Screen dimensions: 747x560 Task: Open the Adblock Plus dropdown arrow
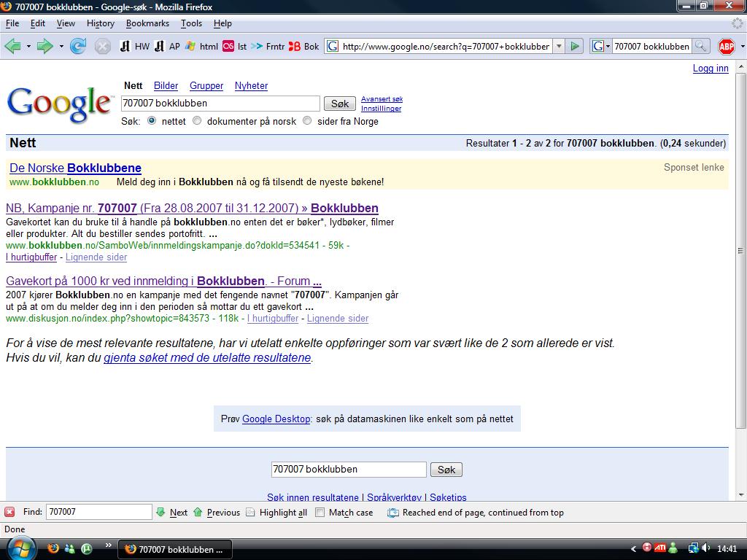click(x=742, y=46)
